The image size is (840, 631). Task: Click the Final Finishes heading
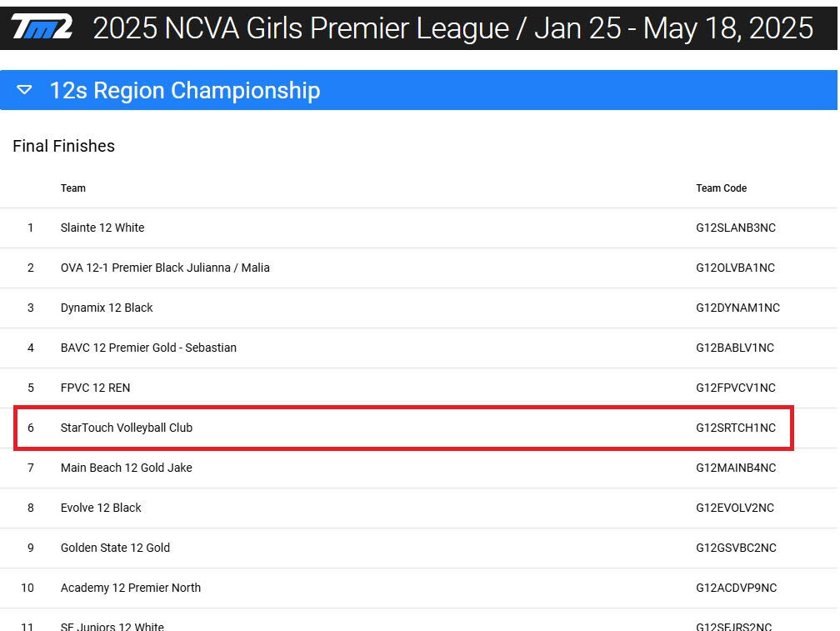(63, 146)
